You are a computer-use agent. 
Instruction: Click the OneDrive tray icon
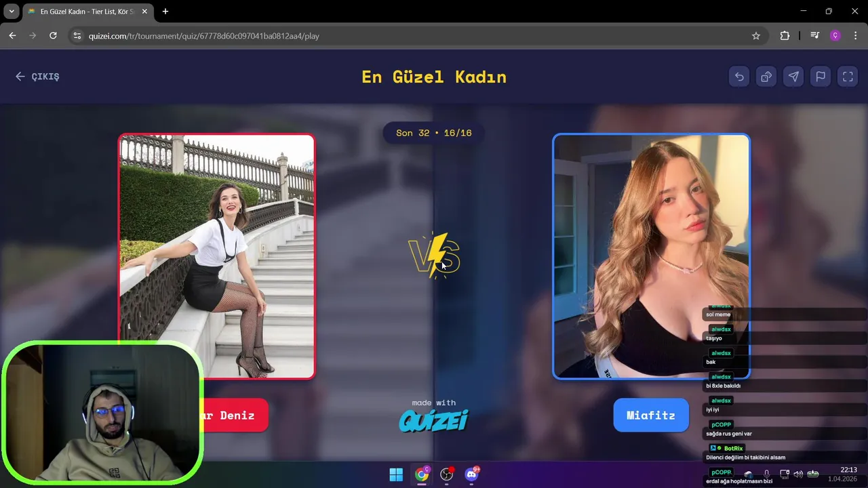(749, 474)
